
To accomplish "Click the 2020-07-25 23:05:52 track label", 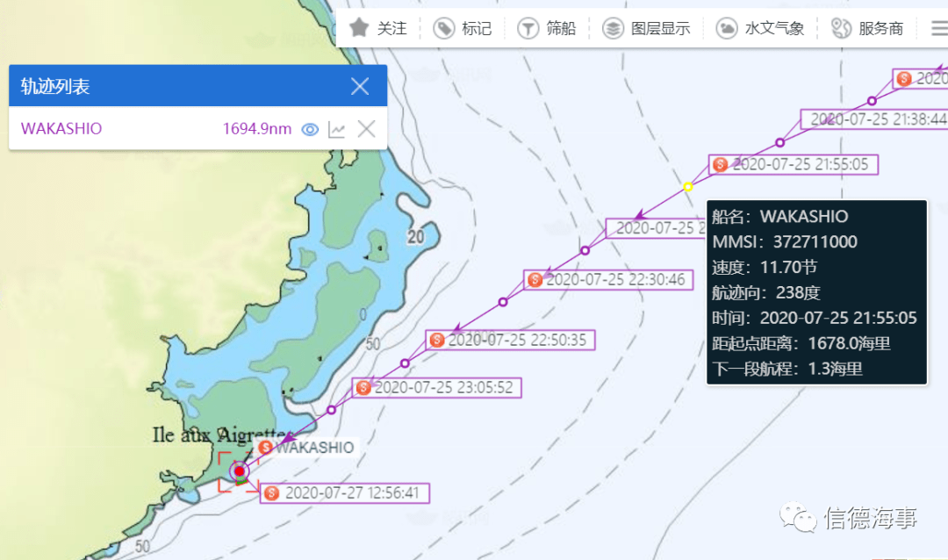I will [436, 388].
